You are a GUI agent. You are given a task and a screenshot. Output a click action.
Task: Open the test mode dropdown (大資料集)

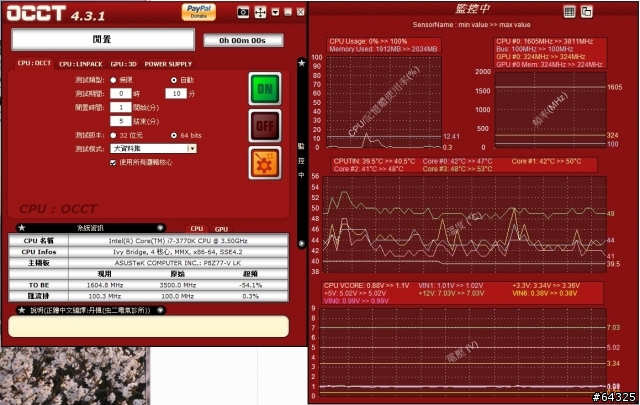153,149
